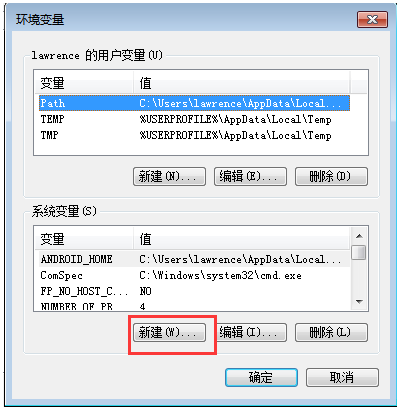Click 删除(D) for user variables
Image resolution: width=400 pixels, height=413 pixels.
pos(331,176)
